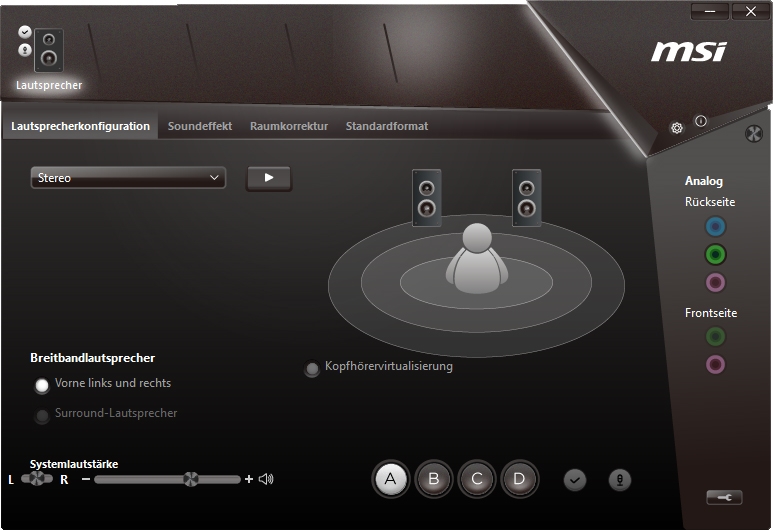Click the Breitbandlautsprecher heading
Screen dimensions: 773x530
[x=93, y=358]
